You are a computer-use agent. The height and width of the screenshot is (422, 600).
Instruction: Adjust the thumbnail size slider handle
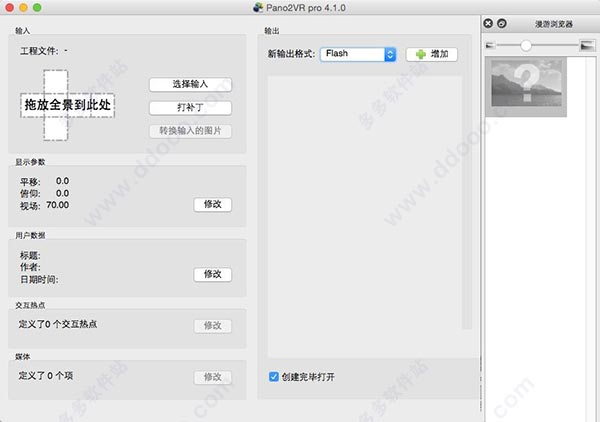point(526,46)
